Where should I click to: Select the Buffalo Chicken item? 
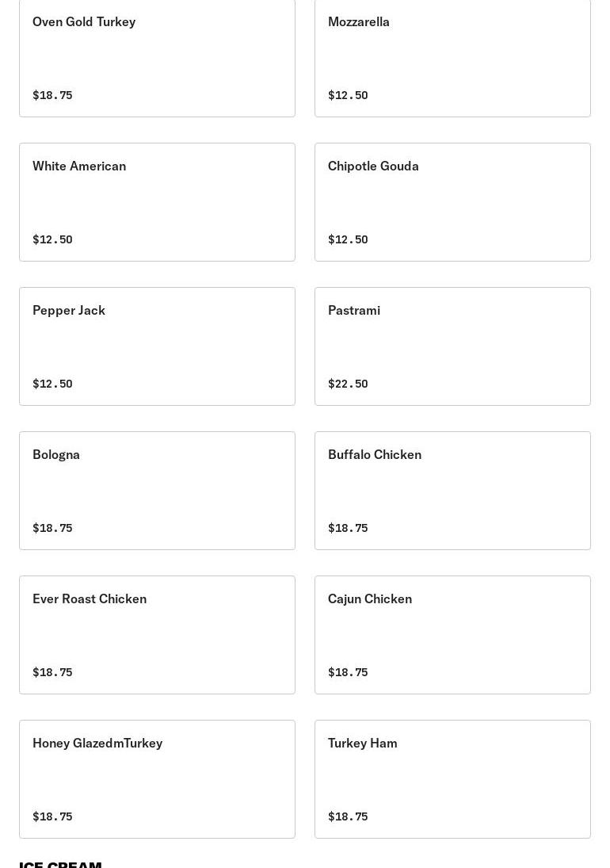point(452,490)
